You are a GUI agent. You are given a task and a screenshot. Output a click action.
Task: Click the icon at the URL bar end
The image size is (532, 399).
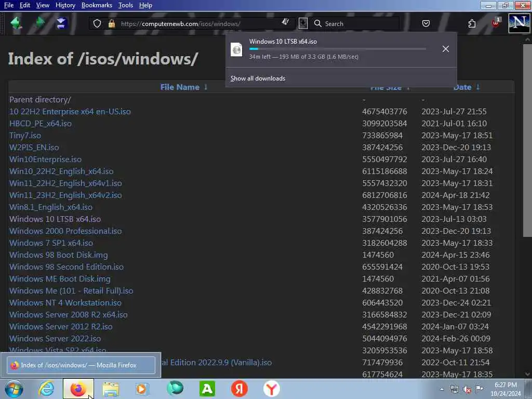click(285, 22)
